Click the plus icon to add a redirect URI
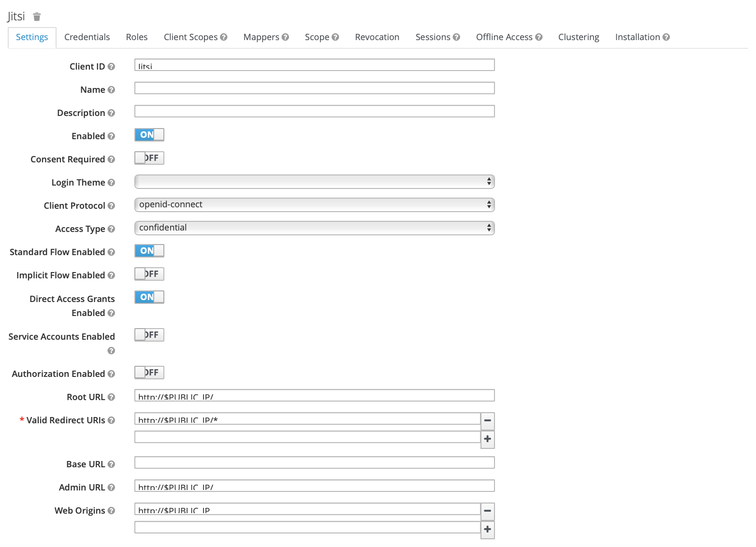 [x=487, y=439]
